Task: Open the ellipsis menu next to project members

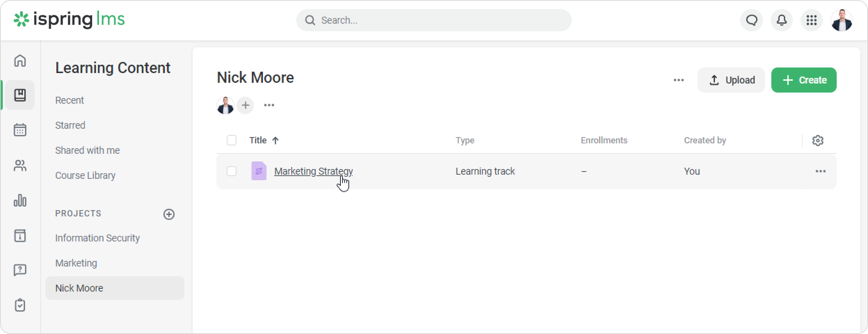Action: pos(269,105)
